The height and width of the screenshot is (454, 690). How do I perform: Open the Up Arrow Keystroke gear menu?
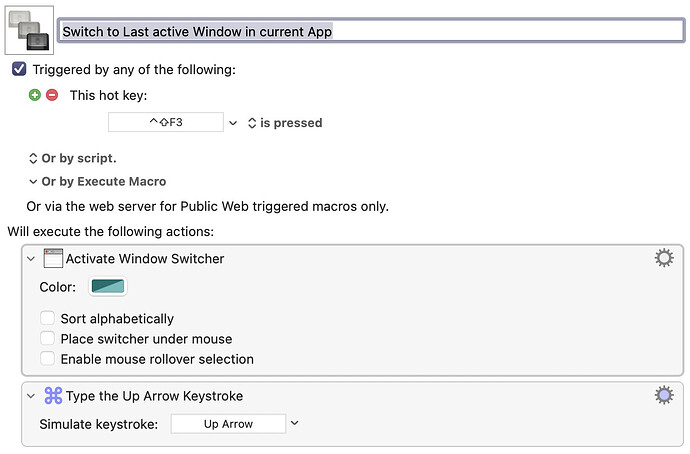(x=663, y=396)
